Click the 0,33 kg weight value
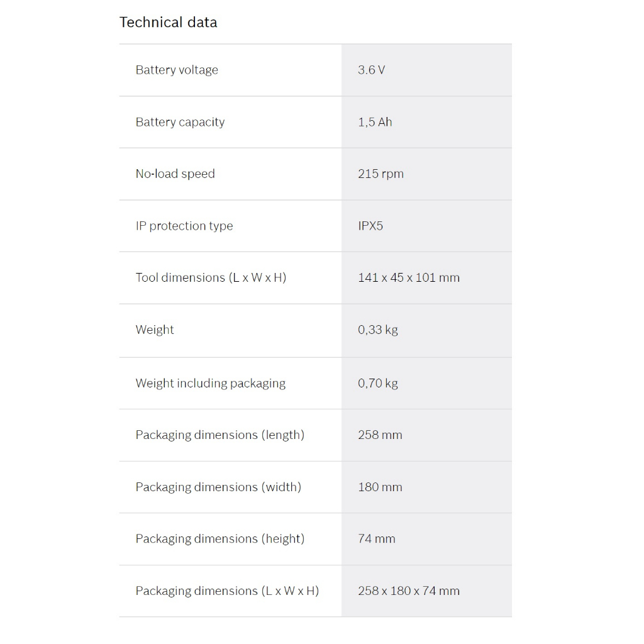 [x=378, y=330]
